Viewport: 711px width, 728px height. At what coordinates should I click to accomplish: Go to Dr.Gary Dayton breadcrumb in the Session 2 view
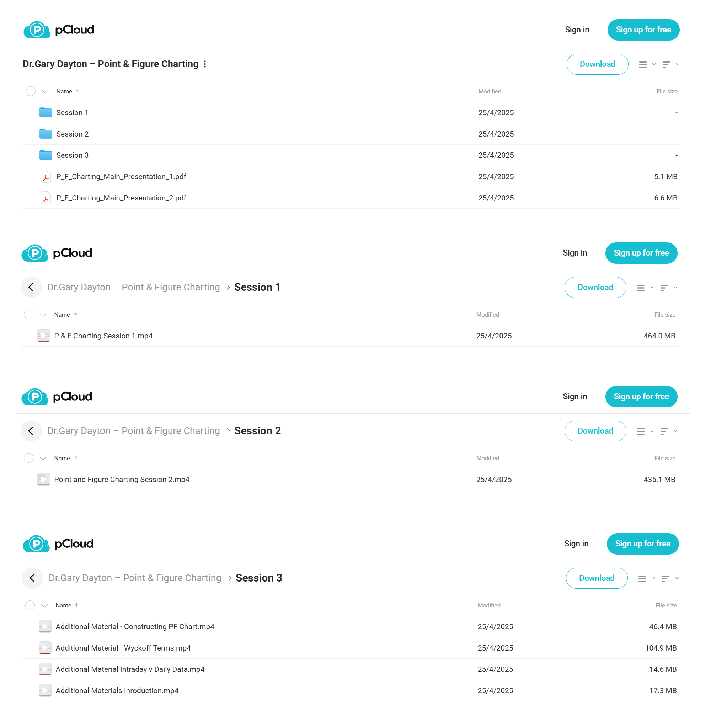[133, 431]
